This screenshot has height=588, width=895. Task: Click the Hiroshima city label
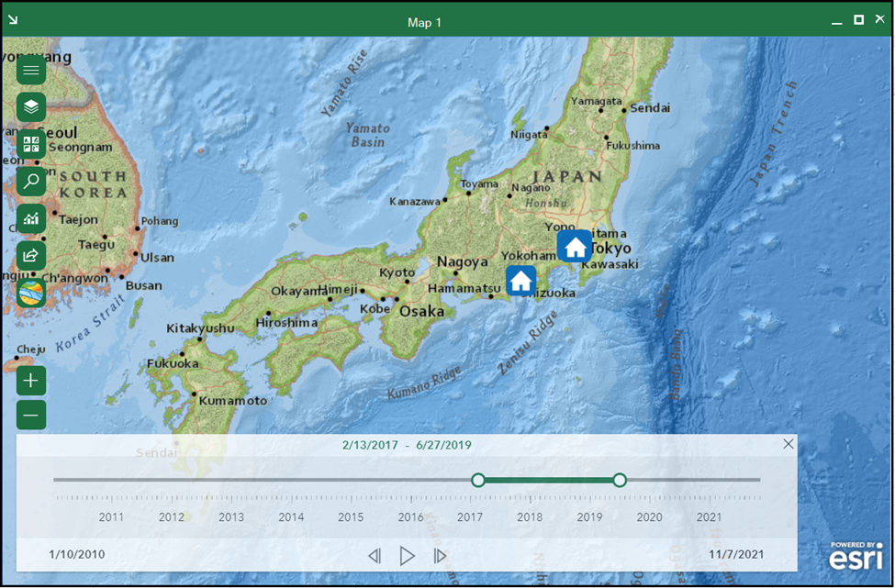click(x=286, y=323)
